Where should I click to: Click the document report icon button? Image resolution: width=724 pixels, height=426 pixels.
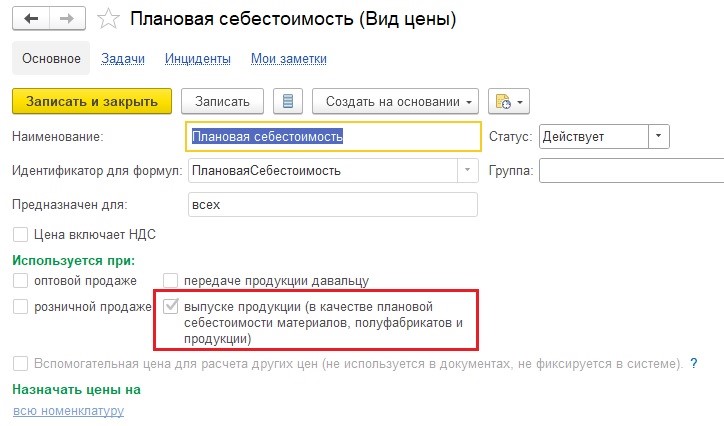288,102
